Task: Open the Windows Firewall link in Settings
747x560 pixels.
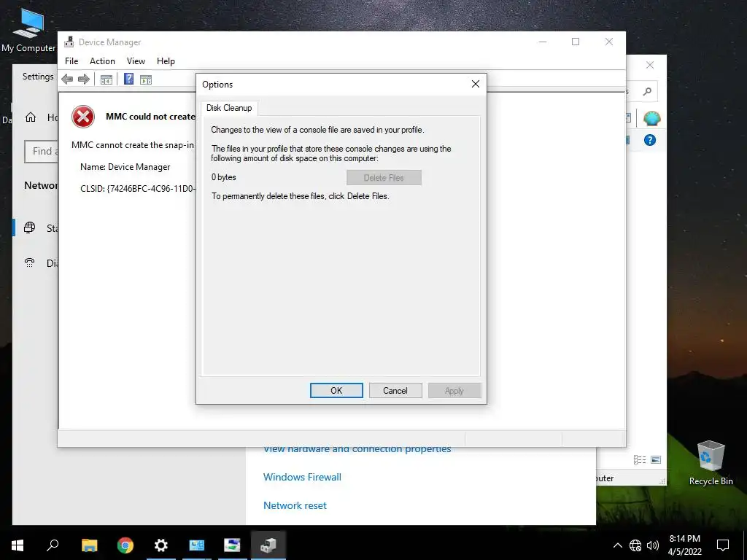Action: click(x=302, y=477)
